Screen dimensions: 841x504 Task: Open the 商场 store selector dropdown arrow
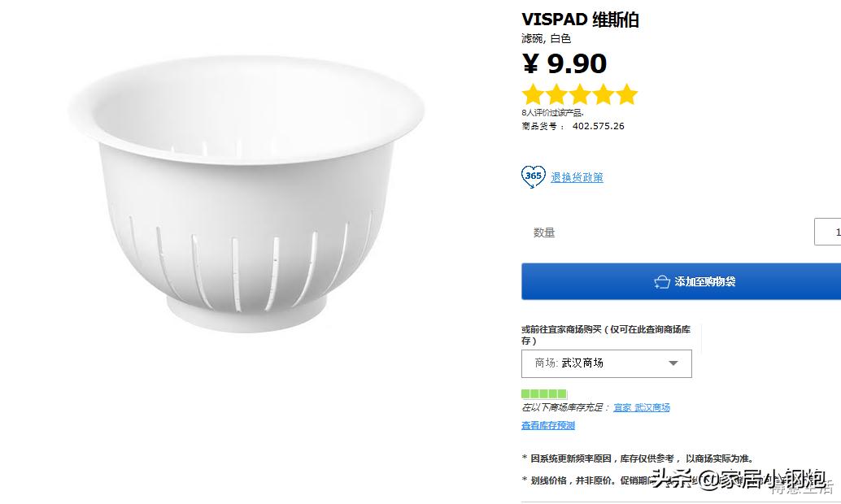tap(675, 363)
